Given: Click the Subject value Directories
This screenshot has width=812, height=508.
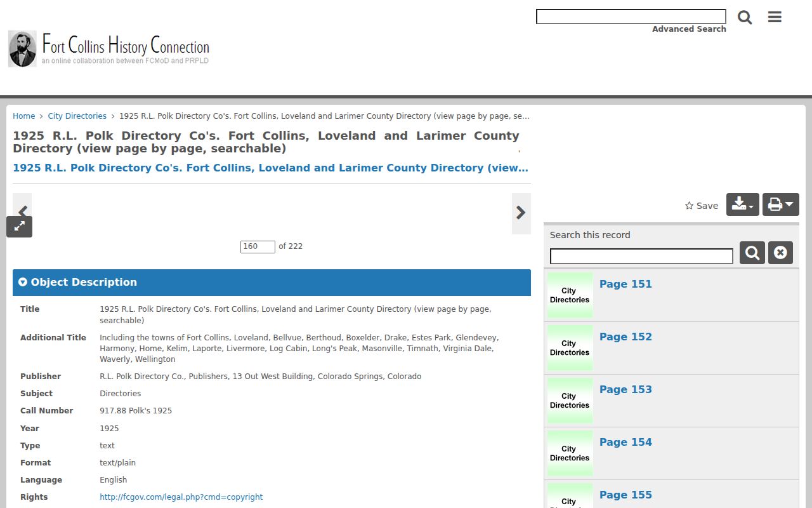Looking at the screenshot, I should [x=120, y=394].
